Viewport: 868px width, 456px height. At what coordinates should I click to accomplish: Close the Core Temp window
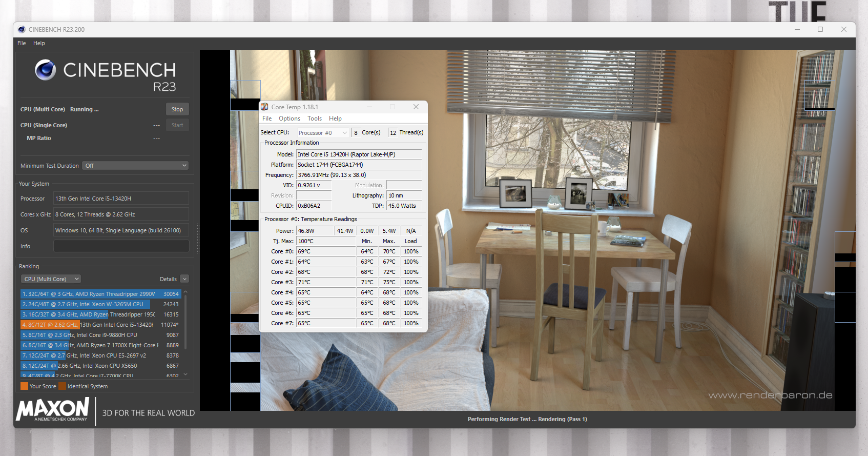point(416,107)
